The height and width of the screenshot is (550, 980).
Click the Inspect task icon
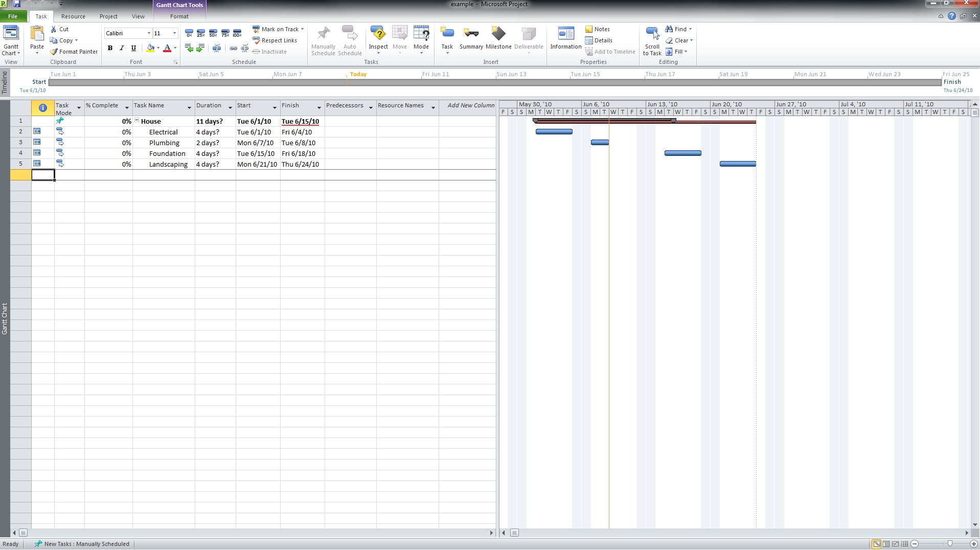[x=378, y=38]
